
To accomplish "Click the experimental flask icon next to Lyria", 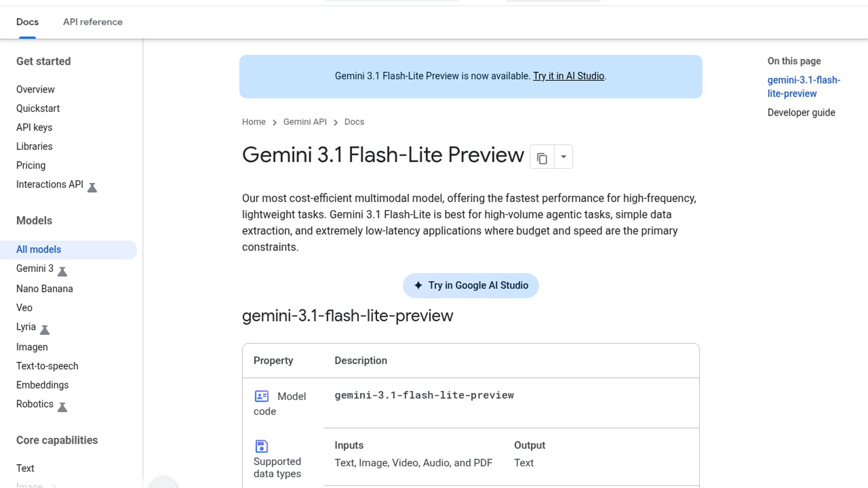I will pyautogui.click(x=45, y=330).
